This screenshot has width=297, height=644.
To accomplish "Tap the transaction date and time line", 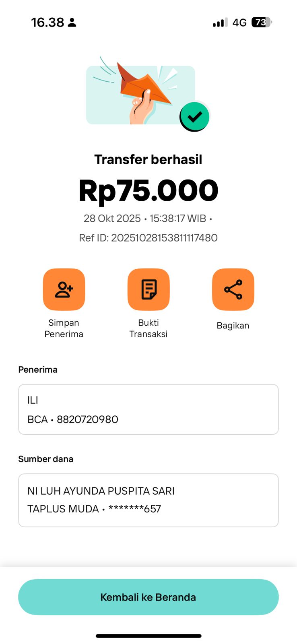I will pyautogui.click(x=148, y=219).
